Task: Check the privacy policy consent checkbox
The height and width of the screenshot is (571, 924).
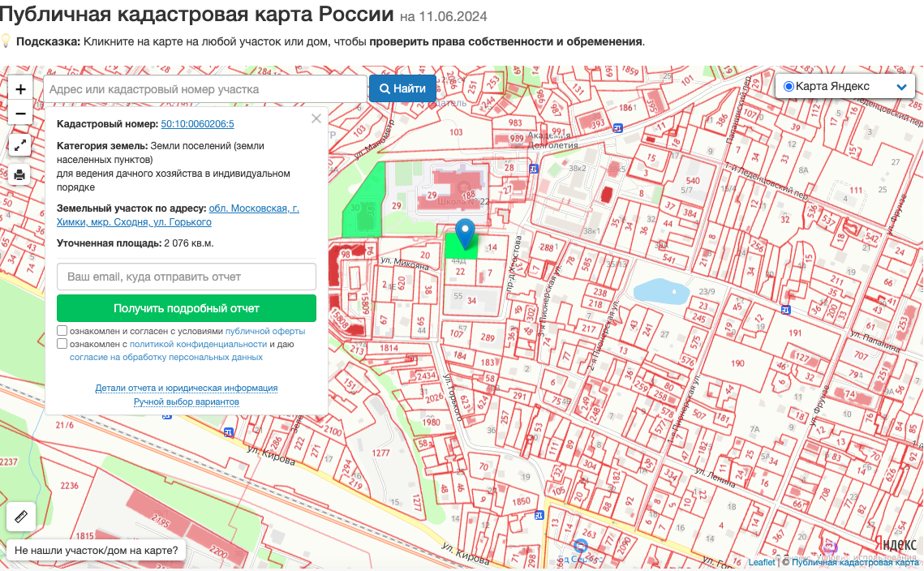Action: (62, 344)
